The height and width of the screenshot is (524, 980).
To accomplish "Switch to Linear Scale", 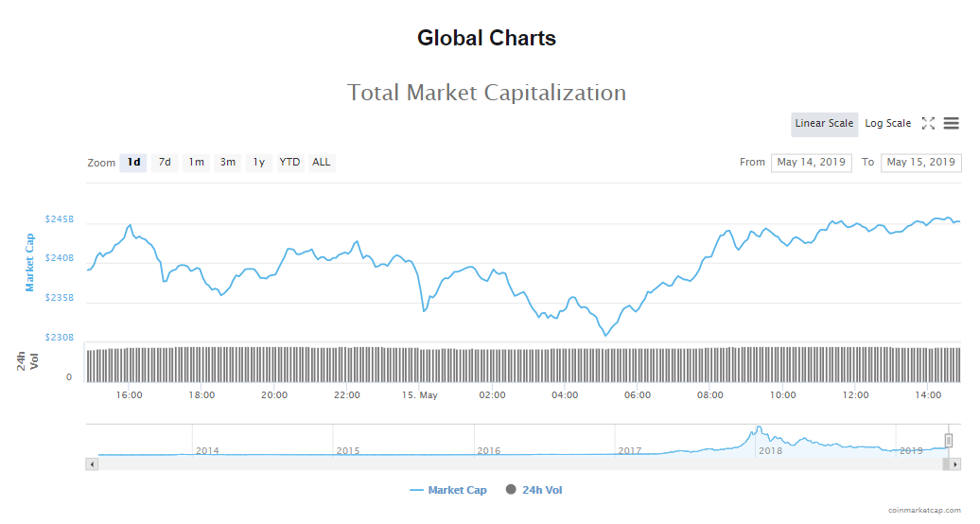I will pyautogui.click(x=824, y=124).
